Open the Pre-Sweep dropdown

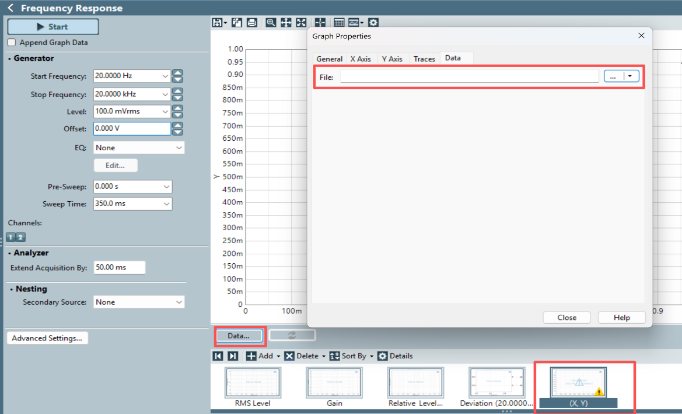tap(167, 187)
